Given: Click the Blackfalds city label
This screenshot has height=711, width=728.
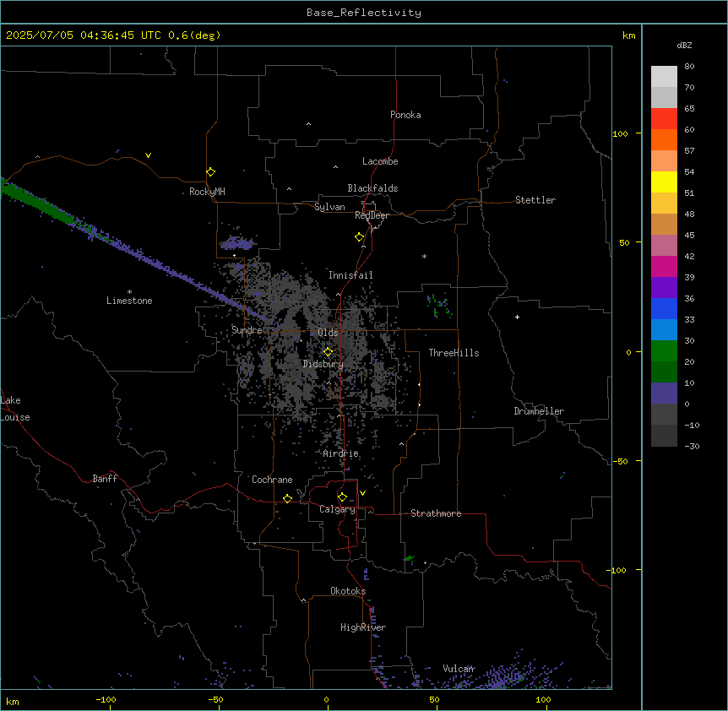Looking at the screenshot, I should 372,188.
